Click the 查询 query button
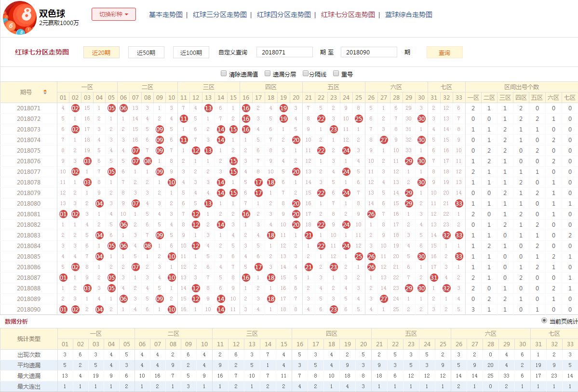 click(444, 52)
